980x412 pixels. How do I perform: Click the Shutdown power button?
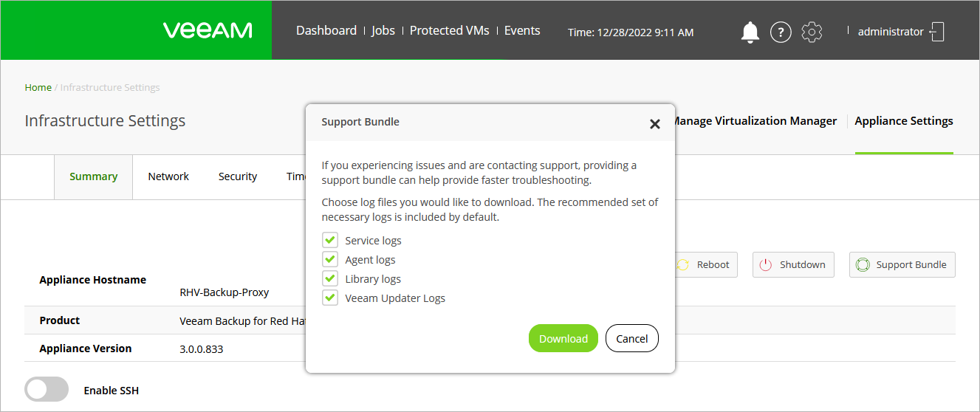[793, 265]
